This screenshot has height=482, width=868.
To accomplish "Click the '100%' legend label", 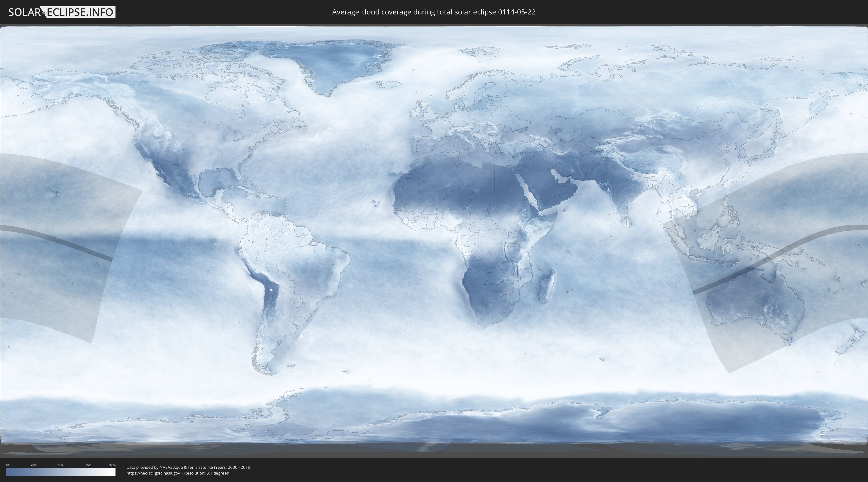I will pyautogui.click(x=112, y=465).
